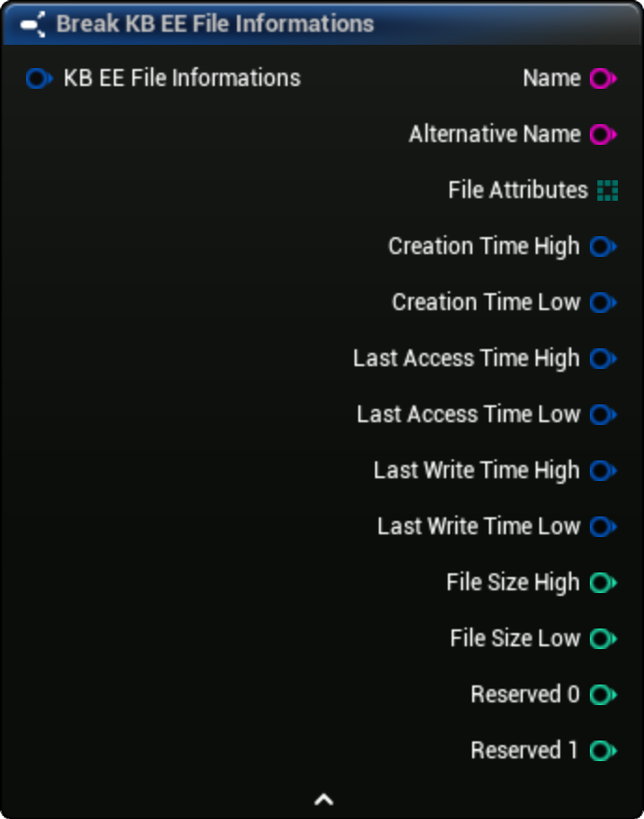Click the KB EE File Informations input label
Image resolution: width=644 pixels, height=819 pixels.
click(x=182, y=78)
